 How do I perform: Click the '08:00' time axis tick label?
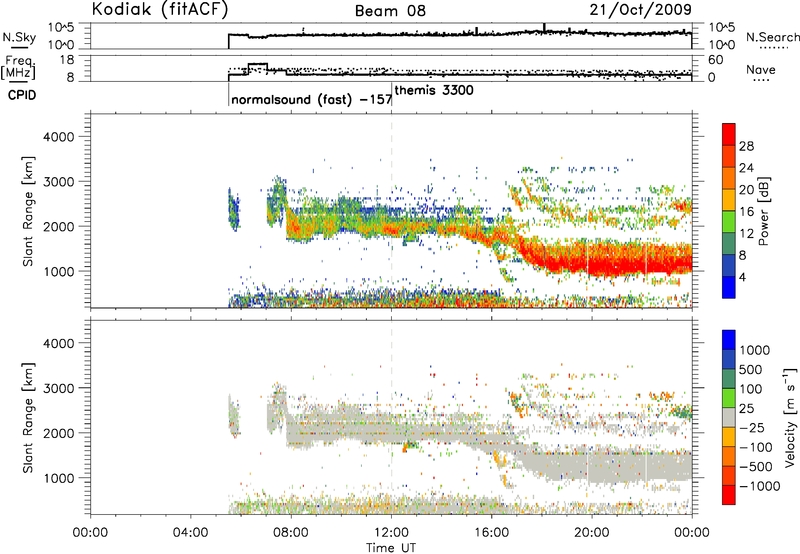tap(291, 533)
